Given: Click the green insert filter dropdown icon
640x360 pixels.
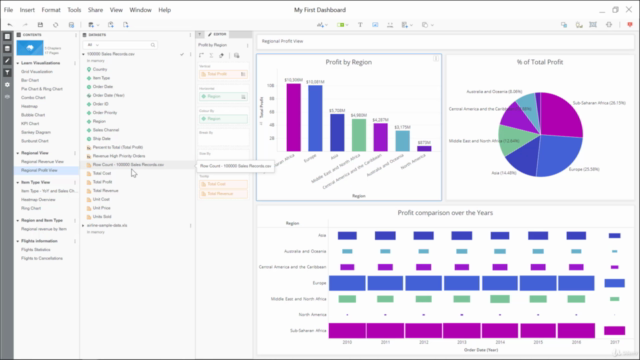Looking at the screenshot, I should tap(342, 25).
